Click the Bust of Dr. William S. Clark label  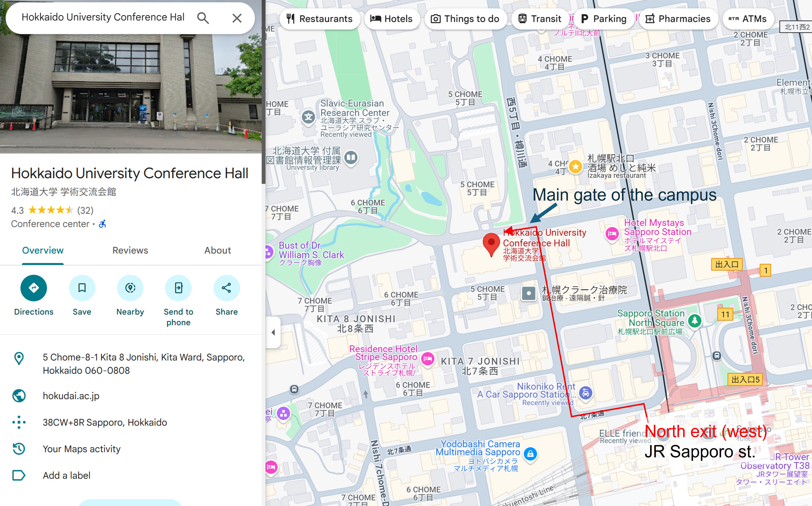coord(311,254)
